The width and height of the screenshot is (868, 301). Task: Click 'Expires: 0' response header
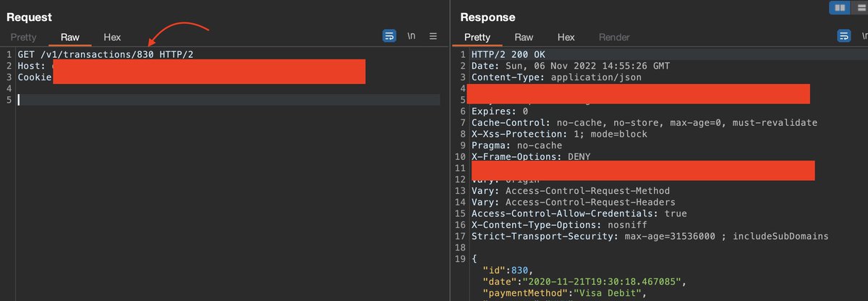click(x=500, y=111)
